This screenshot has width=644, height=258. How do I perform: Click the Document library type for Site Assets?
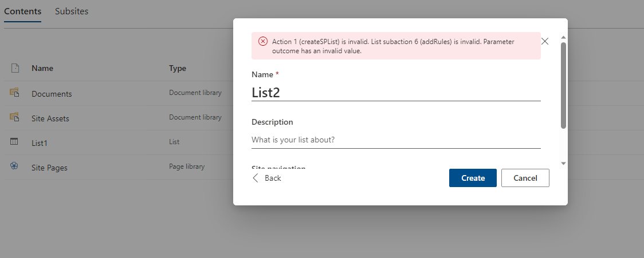click(x=195, y=117)
